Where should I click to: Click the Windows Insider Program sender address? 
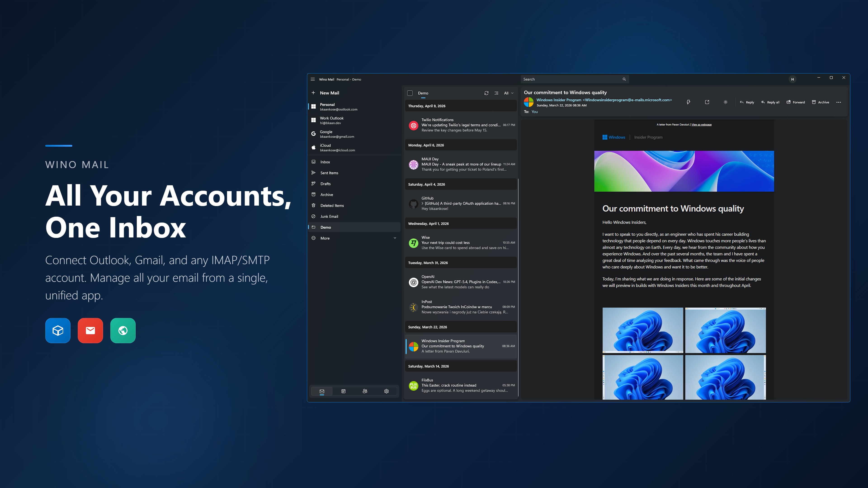[x=604, y=100]
